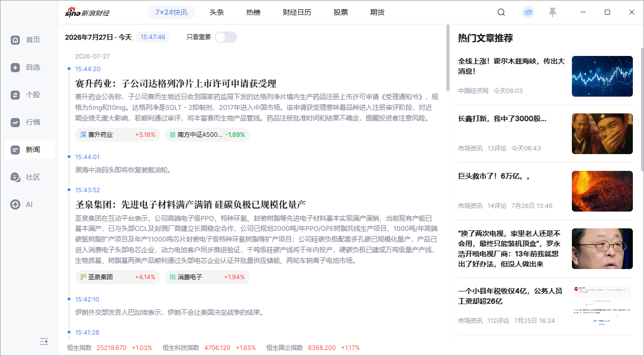Image resolution: width=644 pixels, height=356 pixels.
Task: Click news item 黑海中油码头即将恢复装载油轮。
Action: pos(123,170)
